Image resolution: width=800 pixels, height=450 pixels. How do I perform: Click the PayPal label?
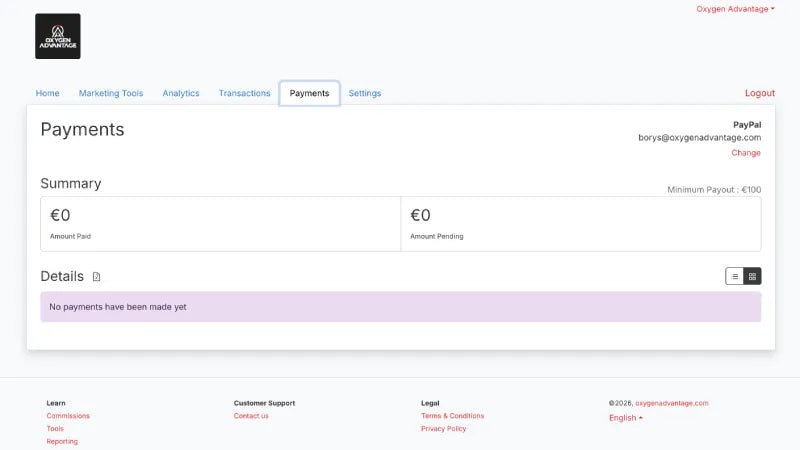click(x=747, y=125)
